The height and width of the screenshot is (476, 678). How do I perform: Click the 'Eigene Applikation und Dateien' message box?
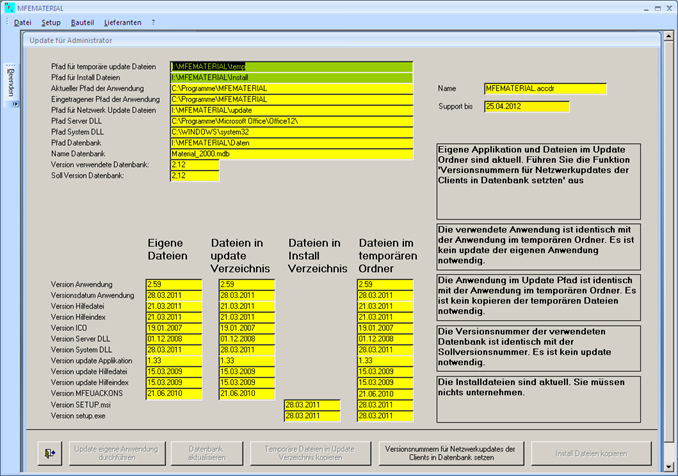point(538,182)
